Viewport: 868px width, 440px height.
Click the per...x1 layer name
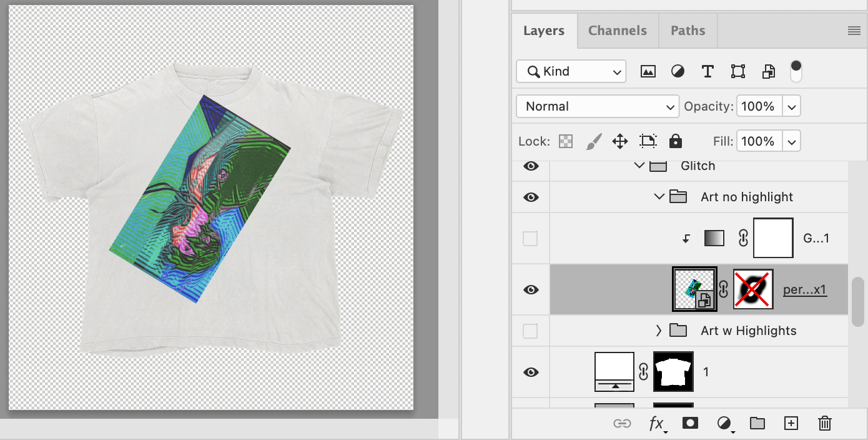pyautogui.click(x=805, y=290)
